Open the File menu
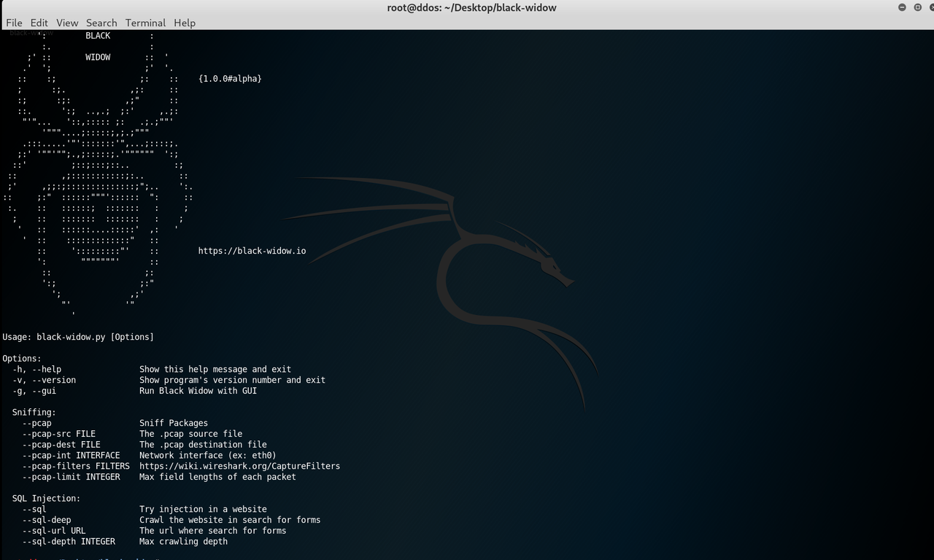 [14, 23]
